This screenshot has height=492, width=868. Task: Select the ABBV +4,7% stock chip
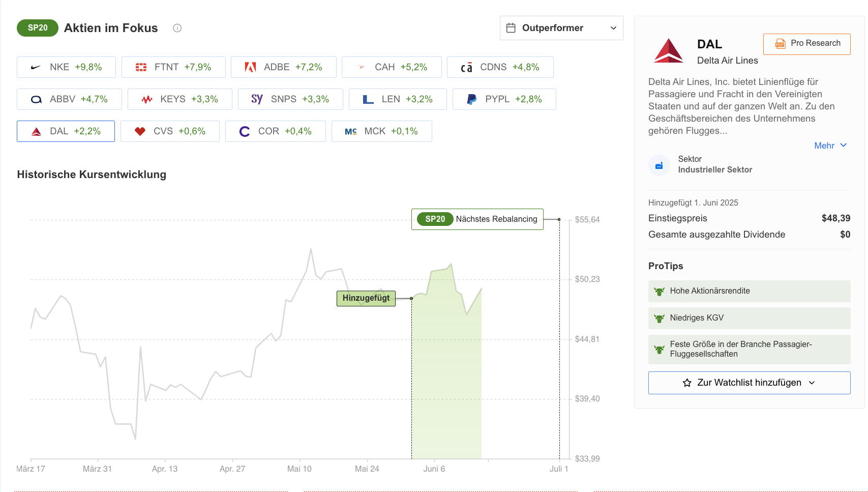click(x=69, y=99)
